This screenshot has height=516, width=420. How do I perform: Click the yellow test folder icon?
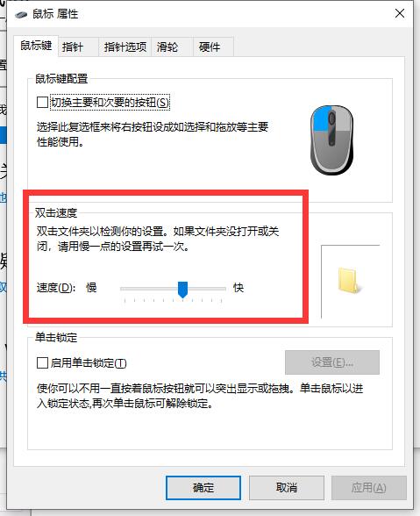(x=349, y=281)
